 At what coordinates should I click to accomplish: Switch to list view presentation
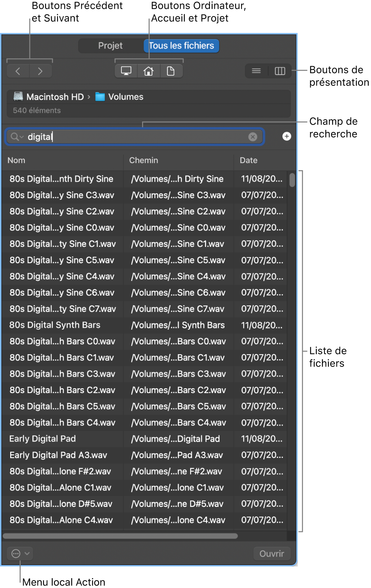256,71
